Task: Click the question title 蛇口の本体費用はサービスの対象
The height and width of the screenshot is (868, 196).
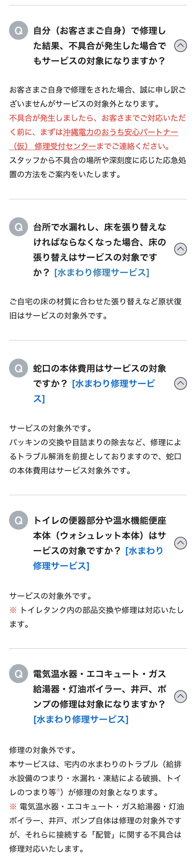Action: click(100, 368)
